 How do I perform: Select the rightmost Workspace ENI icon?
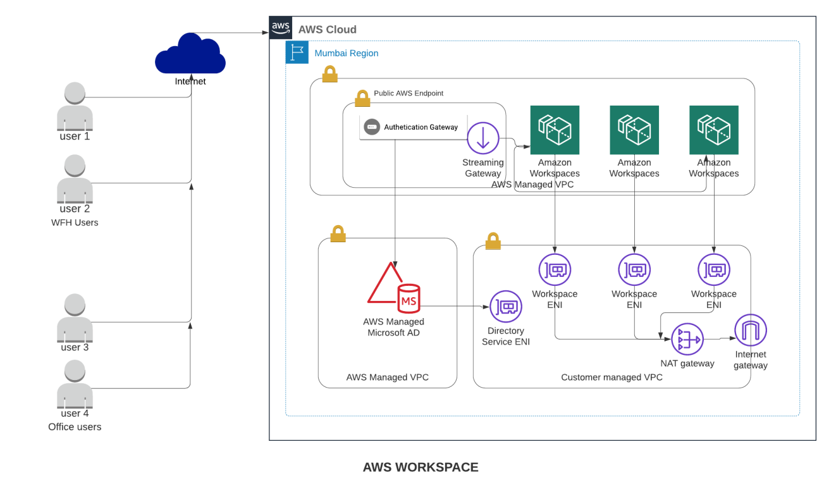click(714, 270)
